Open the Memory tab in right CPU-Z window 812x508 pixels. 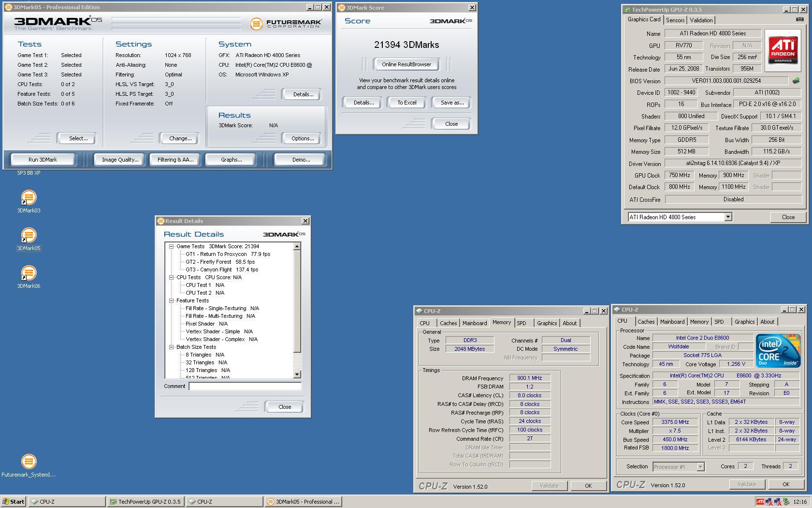(699, 322)
